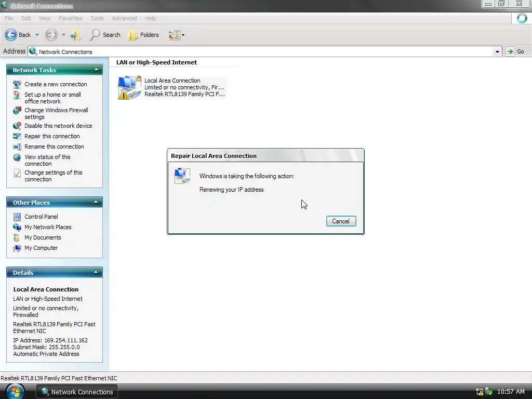Select the Local Area Connection adapter icon

pos(129,87)
